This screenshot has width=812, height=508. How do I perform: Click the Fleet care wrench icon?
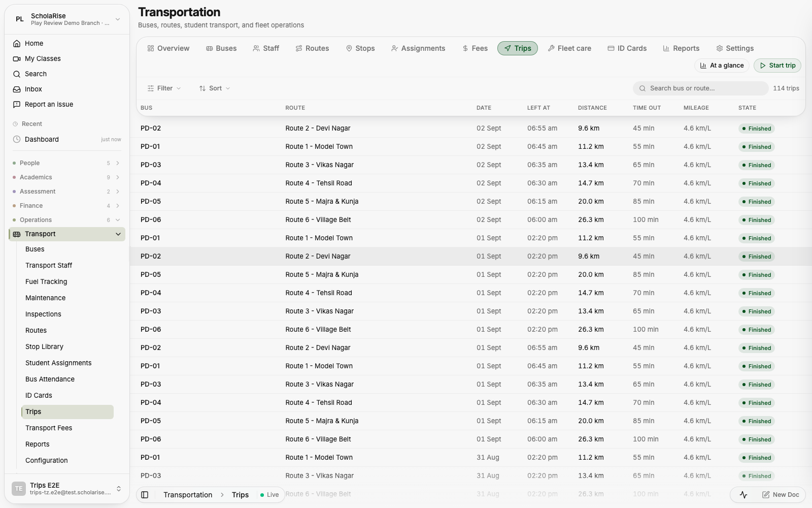551,48
